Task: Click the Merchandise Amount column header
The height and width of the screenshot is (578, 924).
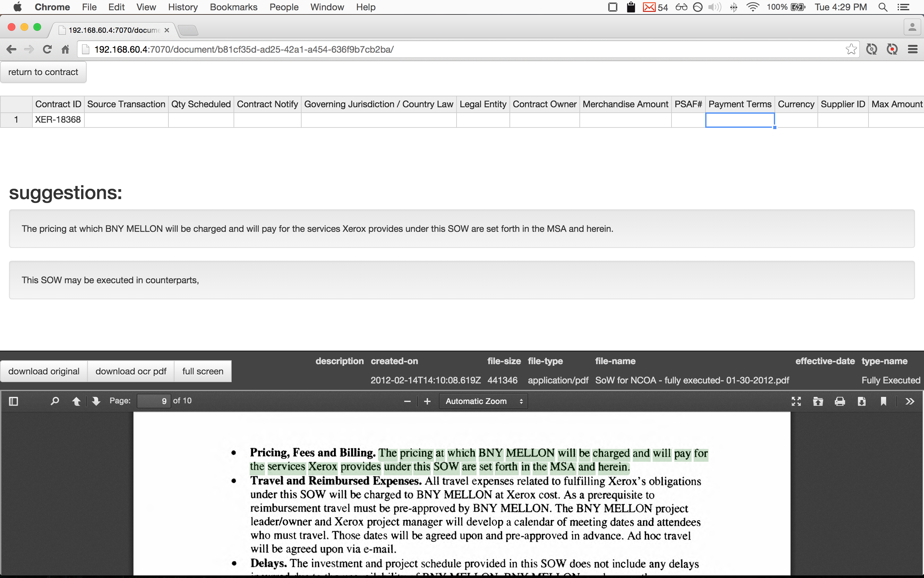Action: [x=625, y=104]
